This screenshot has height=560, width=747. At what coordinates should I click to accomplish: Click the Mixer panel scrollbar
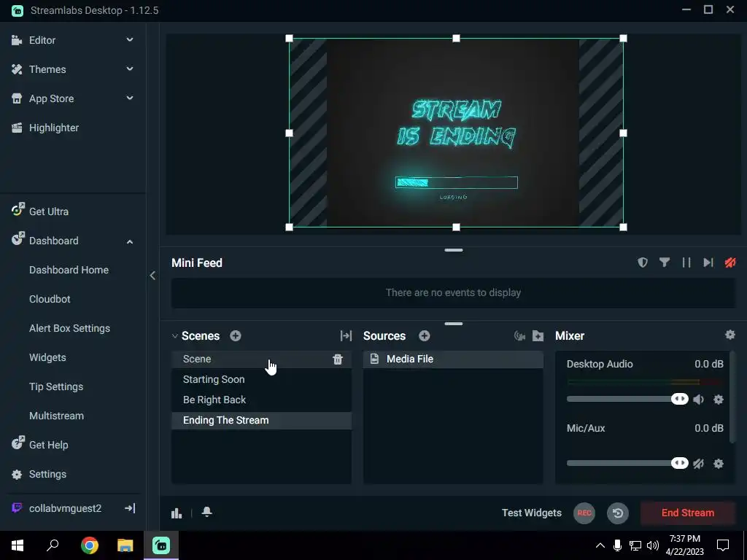pos(732,397)
